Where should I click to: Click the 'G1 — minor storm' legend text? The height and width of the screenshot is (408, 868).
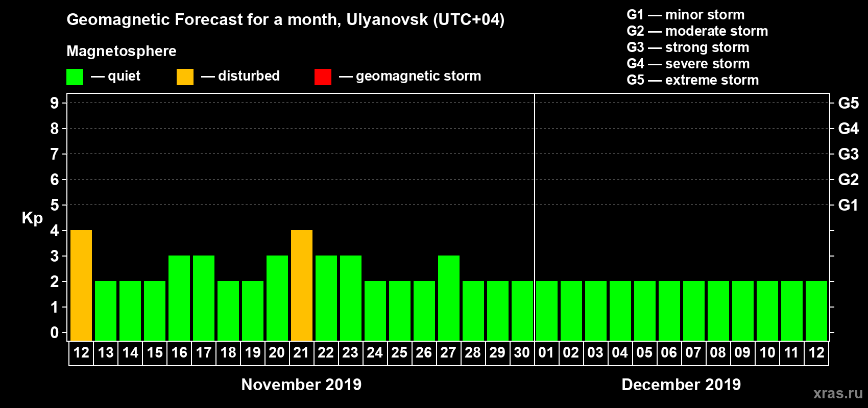686,15
